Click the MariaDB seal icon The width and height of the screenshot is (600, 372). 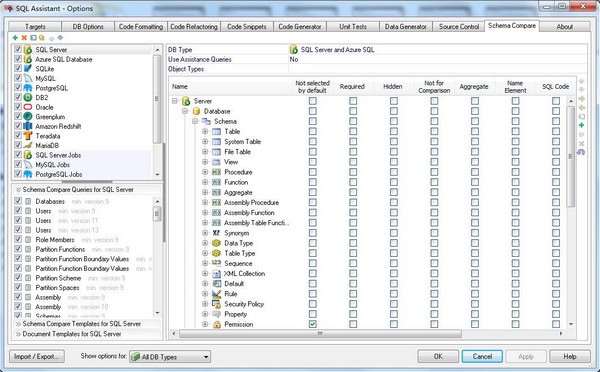click(x=28, y=145)
